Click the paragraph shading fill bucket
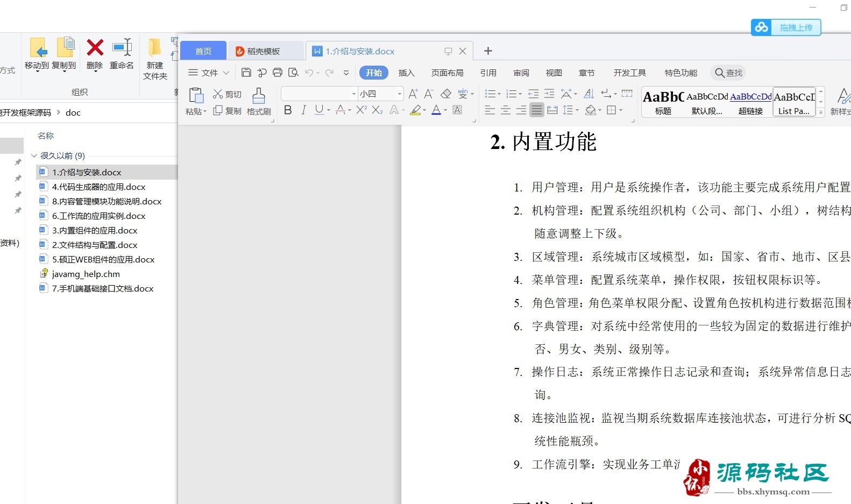The height and width of the screenshot is (504, 851). (x=591, y=110)
